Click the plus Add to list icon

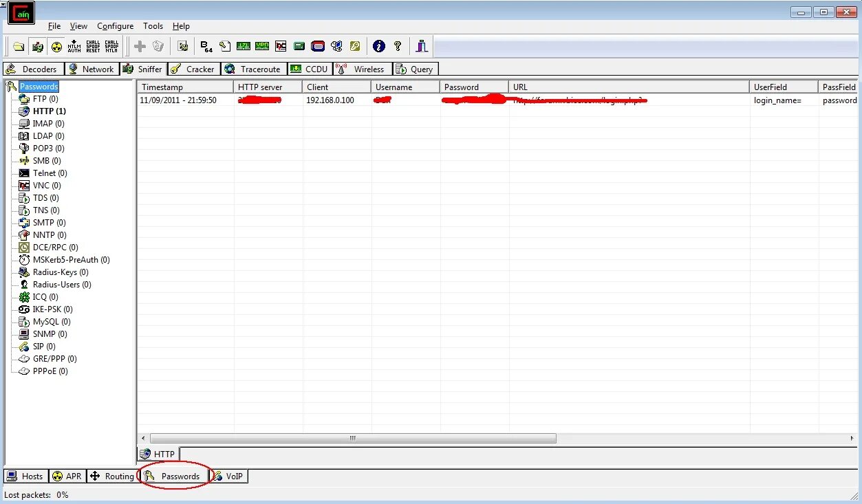[x=140, y=47]
